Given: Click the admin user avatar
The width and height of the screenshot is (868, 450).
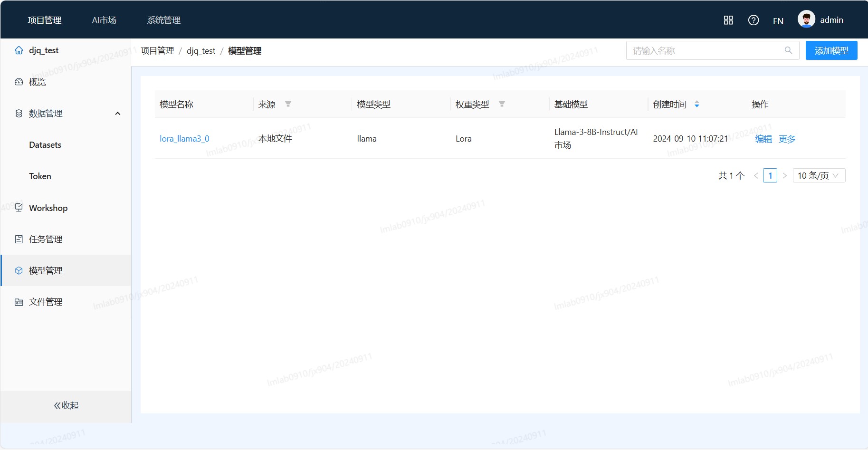Looking at the screenshot, I should [806, 19].
